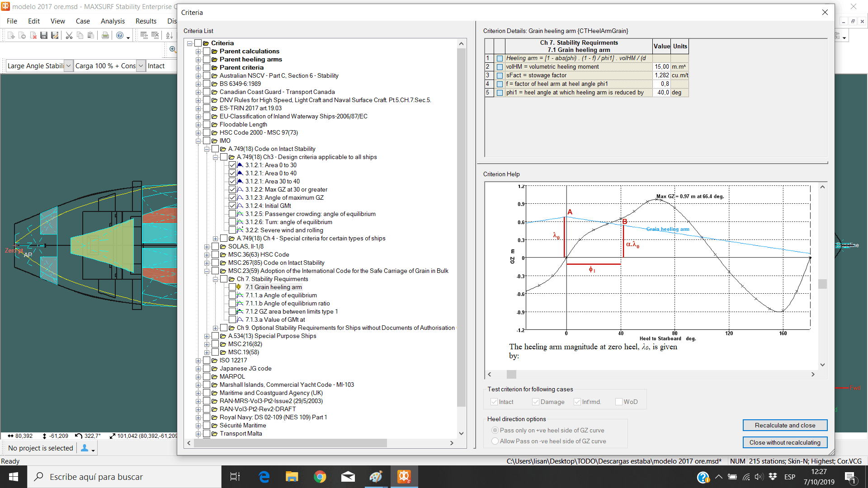Click the Dropbox icon in the system tray

[773, 477]
